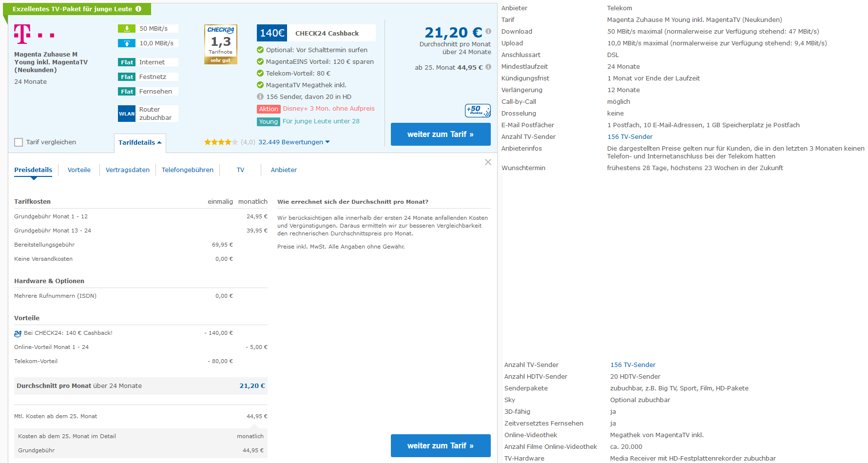Open the Telefongebühren tab
Viewport: 868px width, 463px height.
(188, 170)
